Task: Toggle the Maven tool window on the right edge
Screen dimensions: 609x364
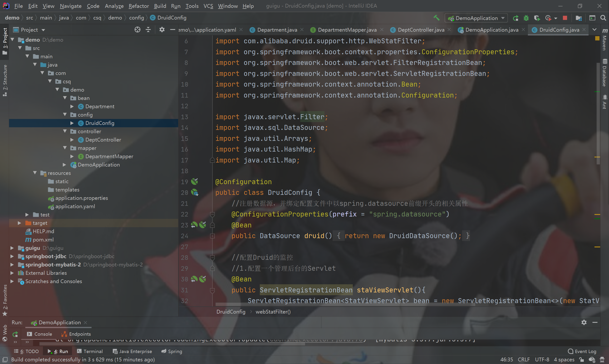Action: point(604,40)
